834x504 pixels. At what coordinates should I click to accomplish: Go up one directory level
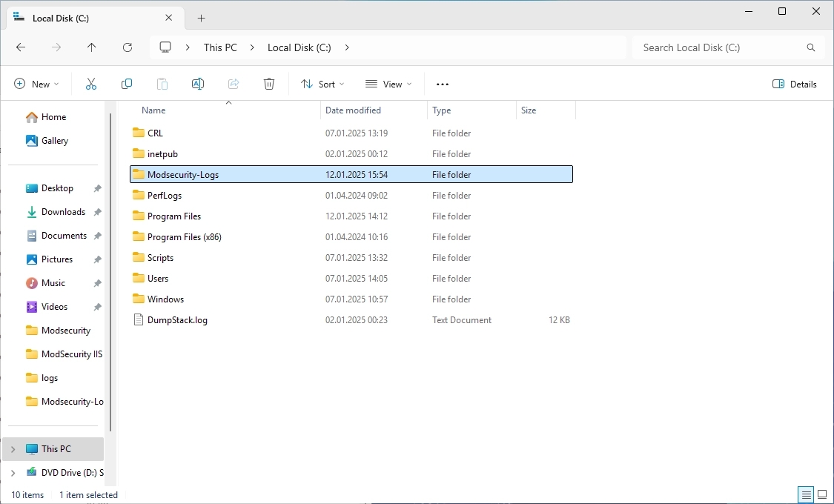coord(92,47)
